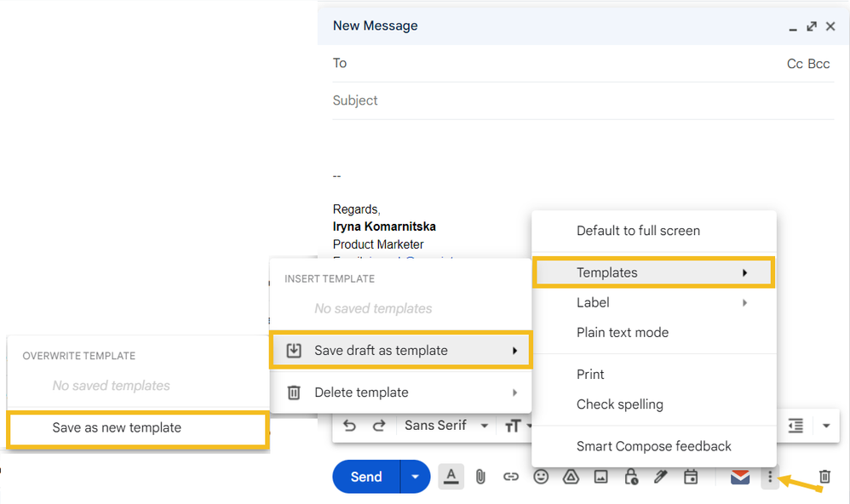The height and width of the screenshot is (504, 850).
Task: Click the attach files paperclip icon
Action: 480,477
